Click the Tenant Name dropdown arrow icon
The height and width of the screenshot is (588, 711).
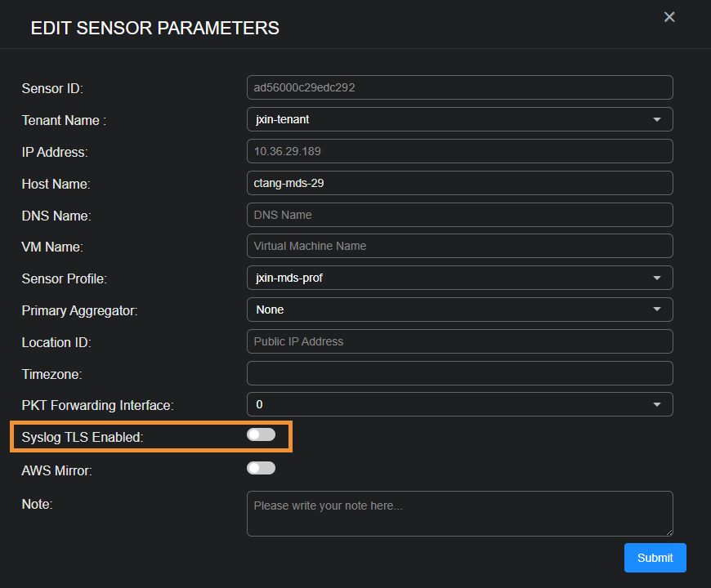[x=657, y=120]
